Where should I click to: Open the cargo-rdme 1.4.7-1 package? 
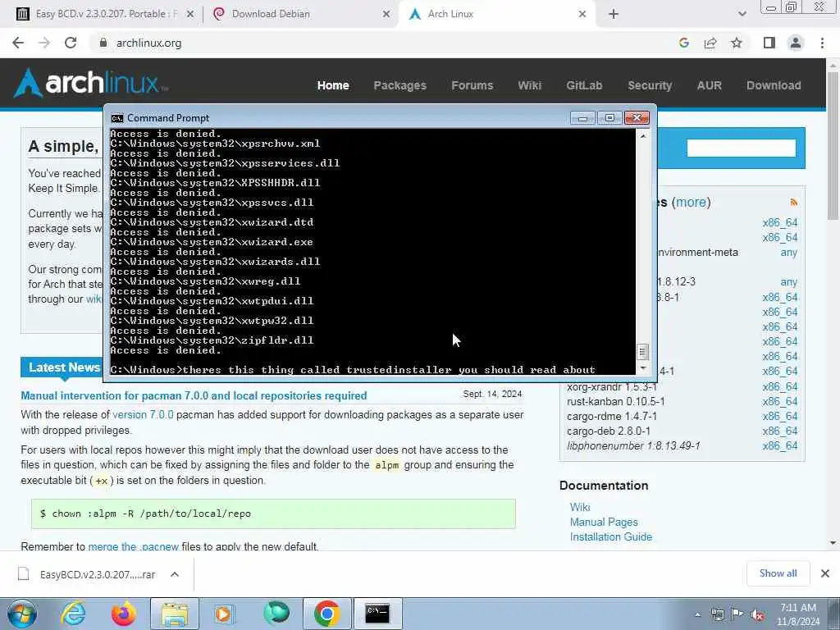612,416
